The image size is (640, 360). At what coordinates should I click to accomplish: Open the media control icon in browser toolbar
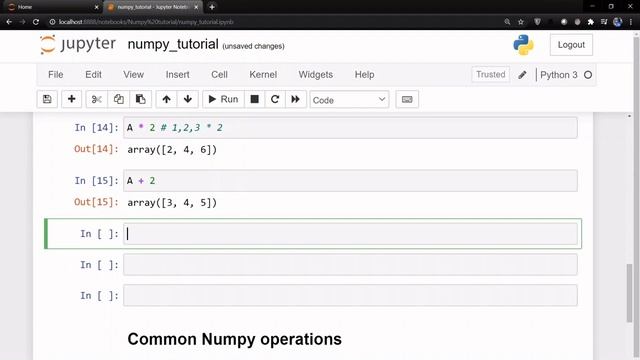[x=604, y=22]
